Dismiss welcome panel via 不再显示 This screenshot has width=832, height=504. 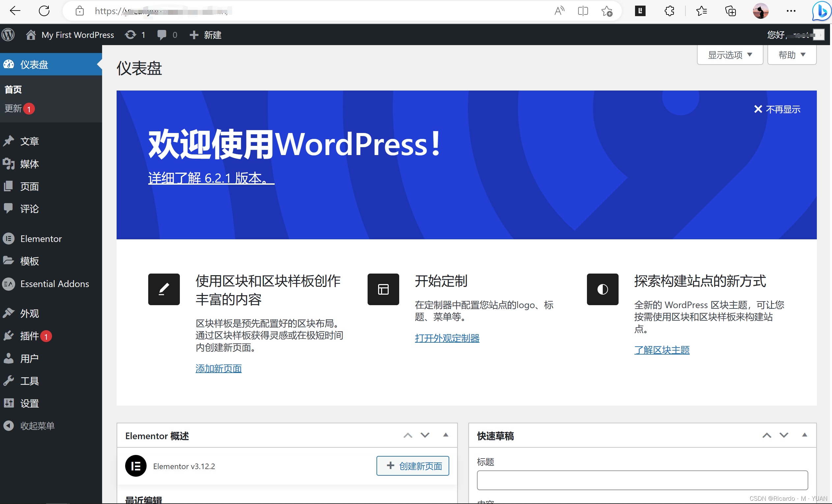pyautogui.click(x=777, y=109)
